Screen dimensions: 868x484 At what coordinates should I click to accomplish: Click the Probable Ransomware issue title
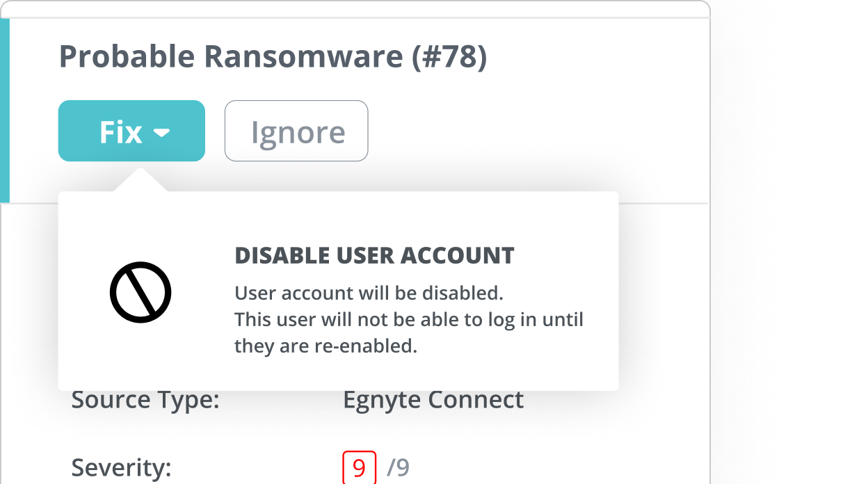pos(231,57)
